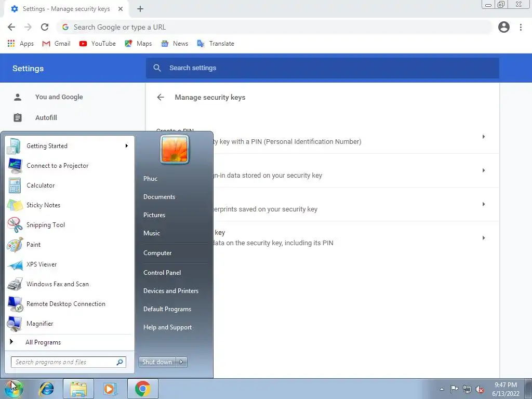Viewport: 532px width, 399px height.
Task: Focus the Search Google or type a URL bar
Action: click(x=274, y=27)
